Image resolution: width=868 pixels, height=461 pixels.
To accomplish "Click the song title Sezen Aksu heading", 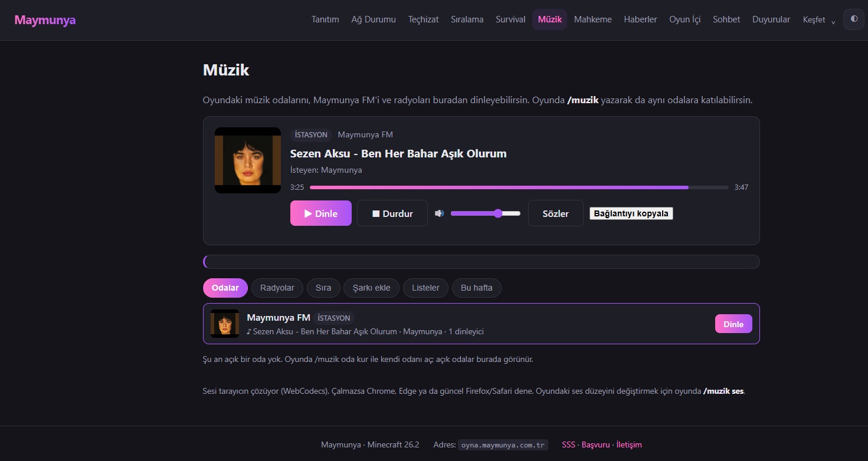I will (398, 153).
